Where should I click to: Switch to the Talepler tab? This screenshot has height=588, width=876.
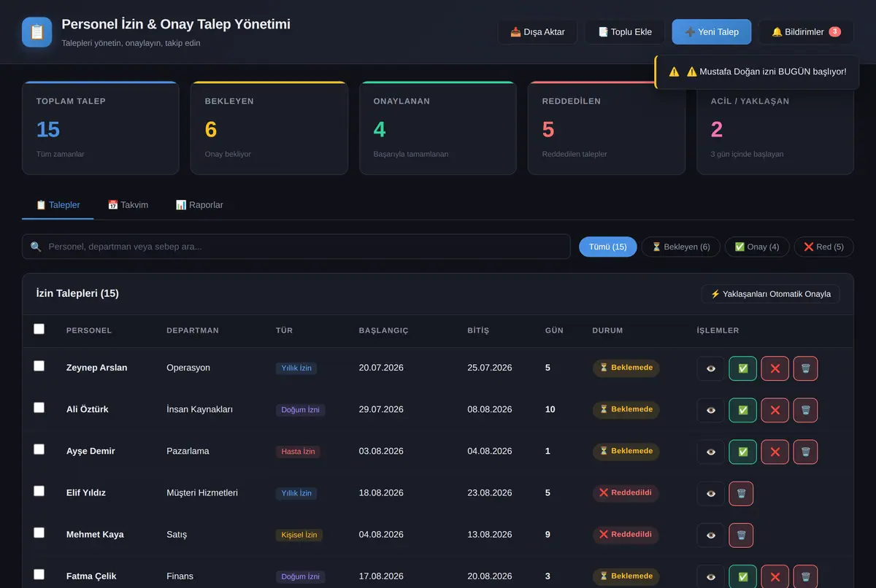pos(58,205)
